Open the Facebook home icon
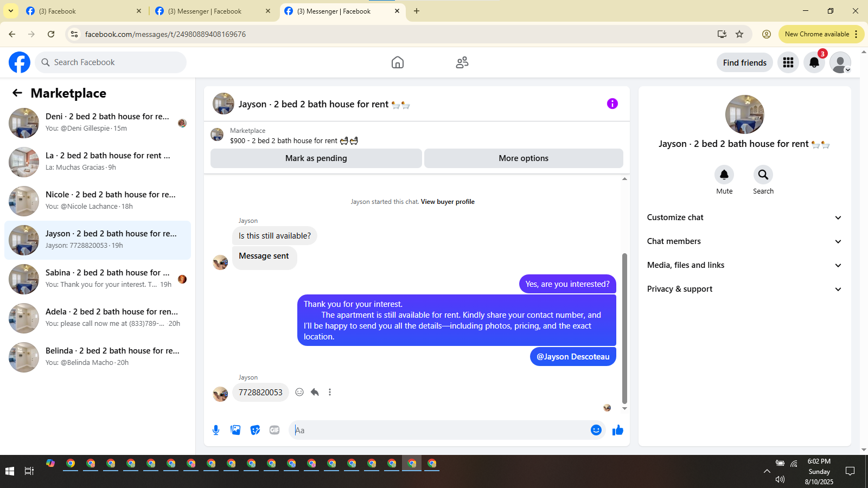 pos(398,62)
